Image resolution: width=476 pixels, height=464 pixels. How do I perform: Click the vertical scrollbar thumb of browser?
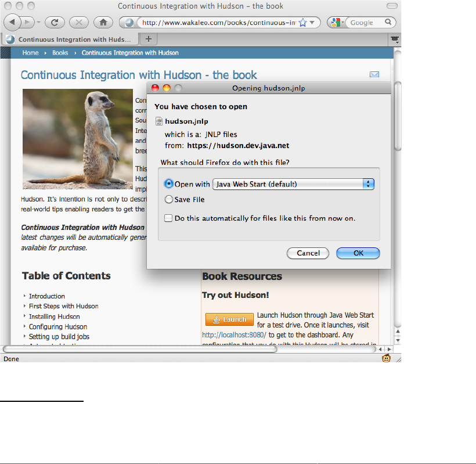pyautogui.click(x=398, y=116)
